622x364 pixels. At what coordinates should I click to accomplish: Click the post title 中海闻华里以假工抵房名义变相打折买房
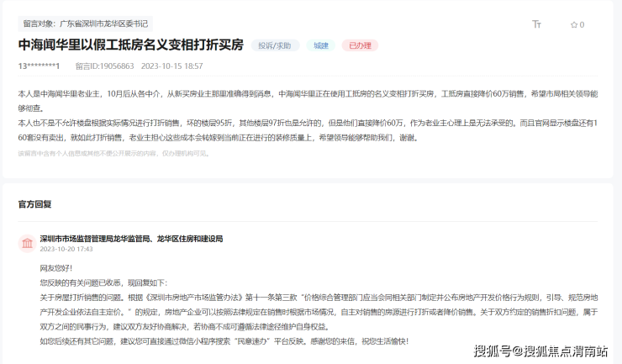(x=130, y=45)
